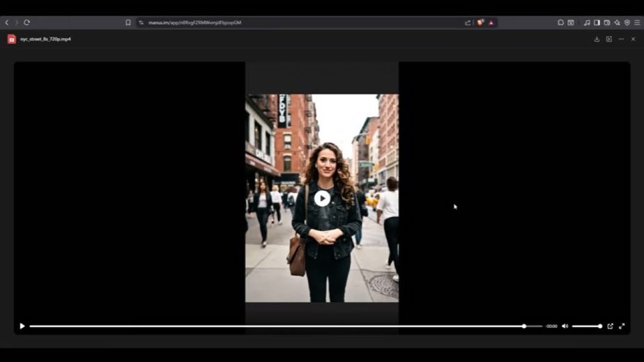The width and height of the screenshot is (644, 362).
Task: Open the browser hamburger menu
Action: click(x=637, y=22)
